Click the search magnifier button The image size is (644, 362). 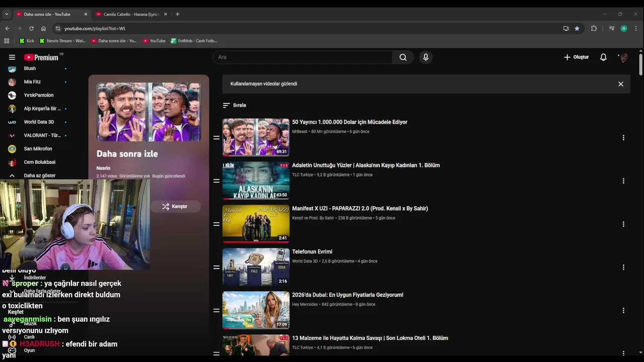click(403, 57)
